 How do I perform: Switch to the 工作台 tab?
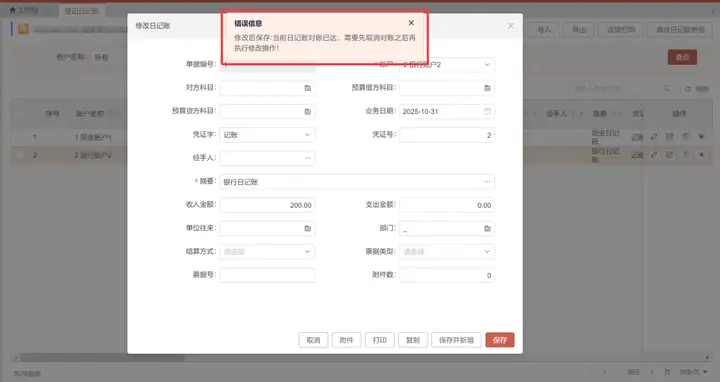pyautogui.click(x=24, y=10)
